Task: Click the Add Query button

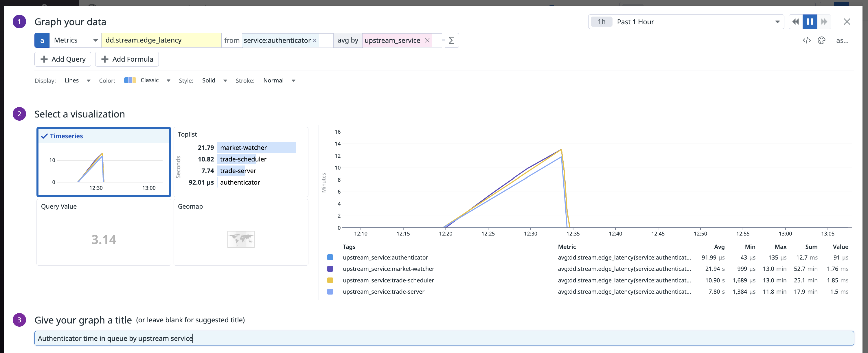Action: (63, 59)
